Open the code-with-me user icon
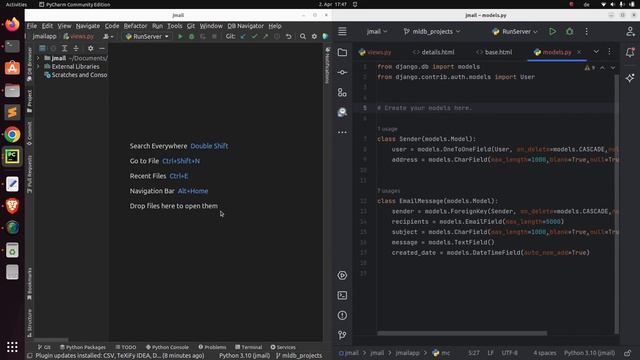This screenshot has width=640, height=360. (x=630, y=31)
